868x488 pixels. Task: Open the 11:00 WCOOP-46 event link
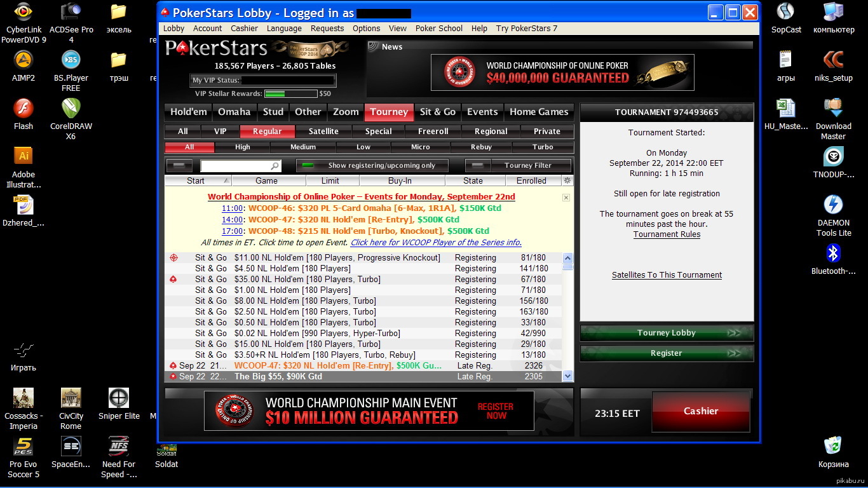pos(233,208)
